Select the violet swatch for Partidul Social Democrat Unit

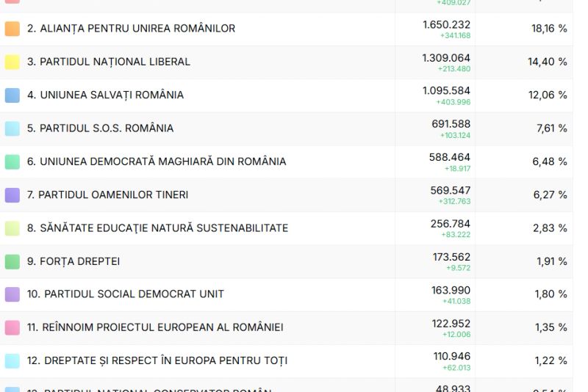12,294
